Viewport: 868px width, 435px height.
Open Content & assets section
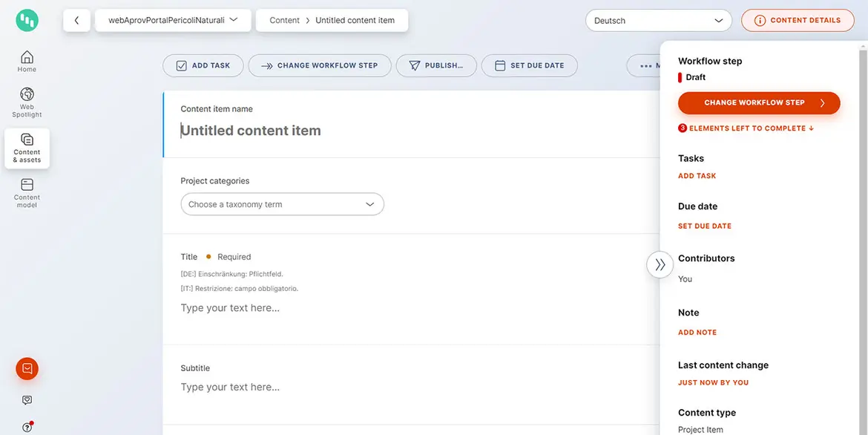coord(27,148)
